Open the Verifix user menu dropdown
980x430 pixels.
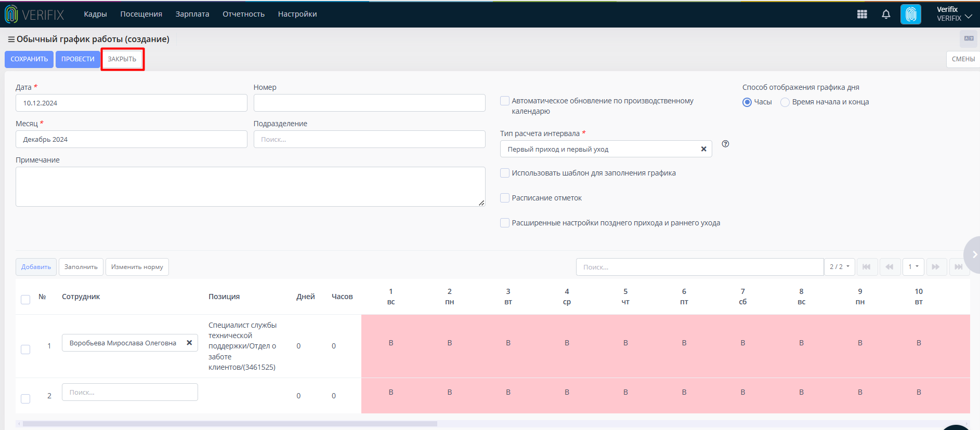pos(954,14)
